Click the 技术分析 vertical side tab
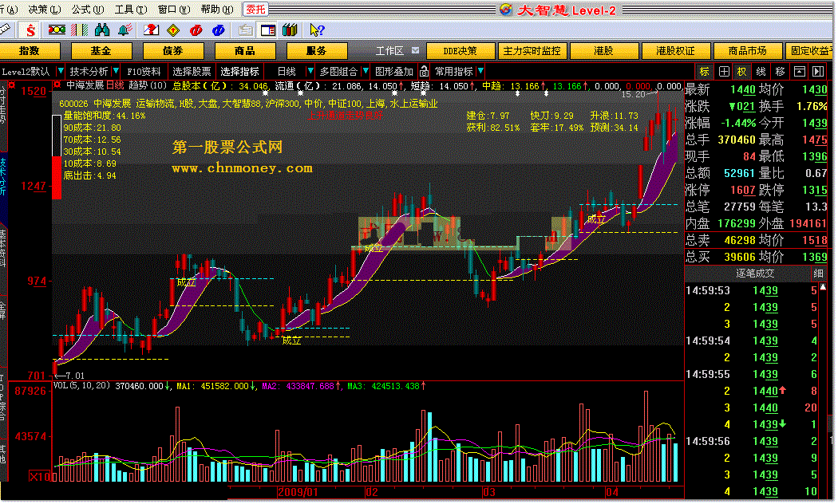Screen dimensions: 838x504 [3, 176]
